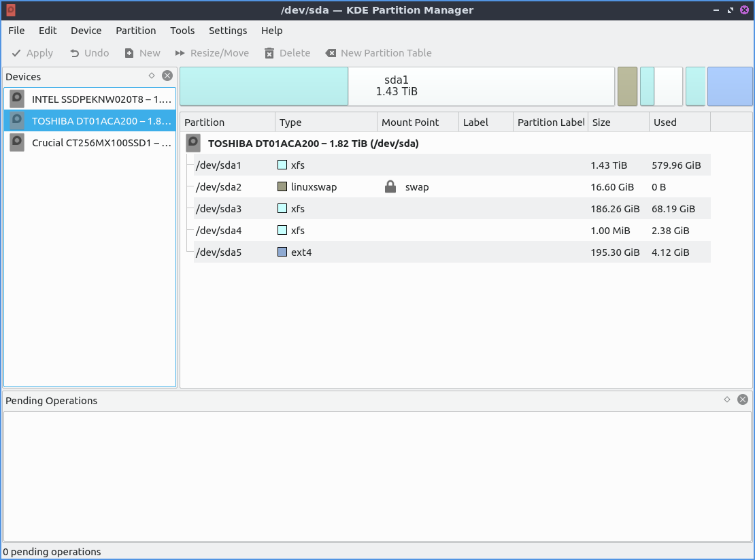
Task: Click the New Partition Table button
Action: tap(378, 53)
